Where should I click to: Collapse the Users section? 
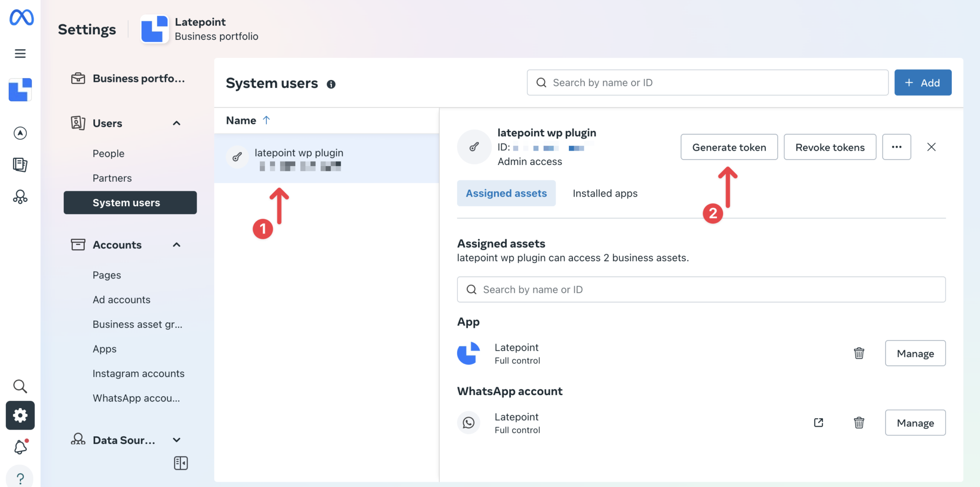(x=177, y=123)
